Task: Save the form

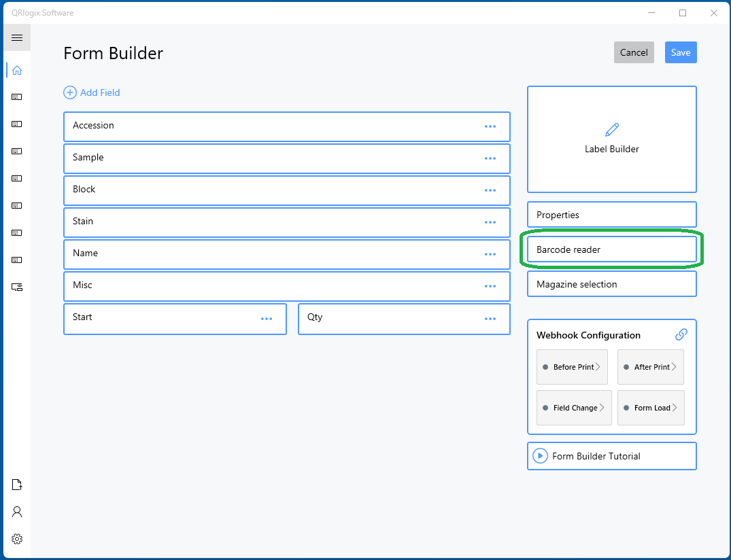Action: 680,52
